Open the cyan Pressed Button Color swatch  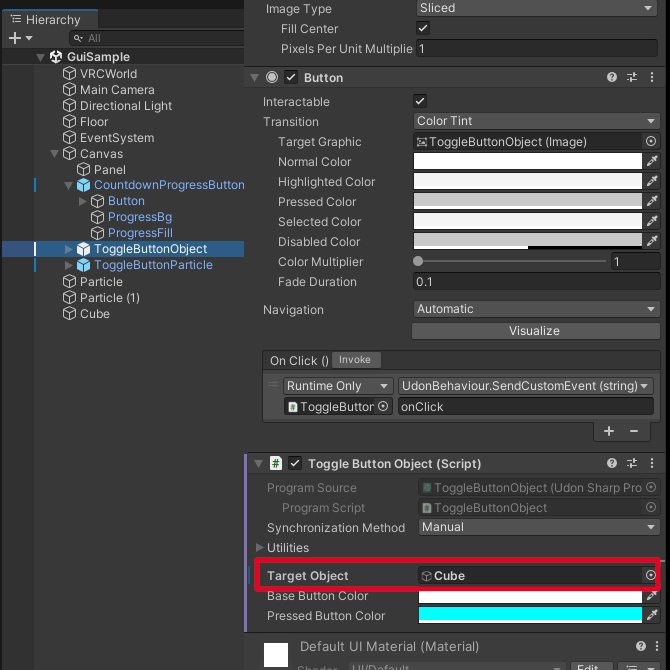point(528,616)
